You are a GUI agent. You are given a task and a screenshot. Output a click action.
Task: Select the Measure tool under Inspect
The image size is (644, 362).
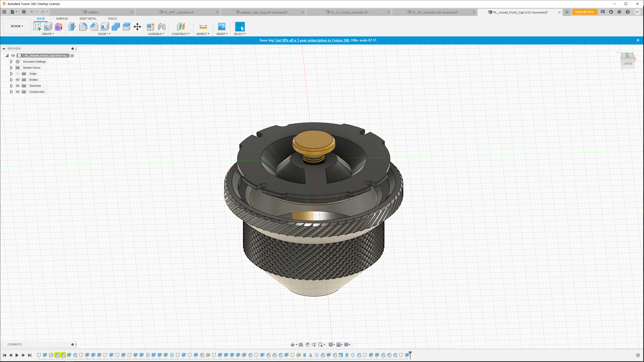203,27
